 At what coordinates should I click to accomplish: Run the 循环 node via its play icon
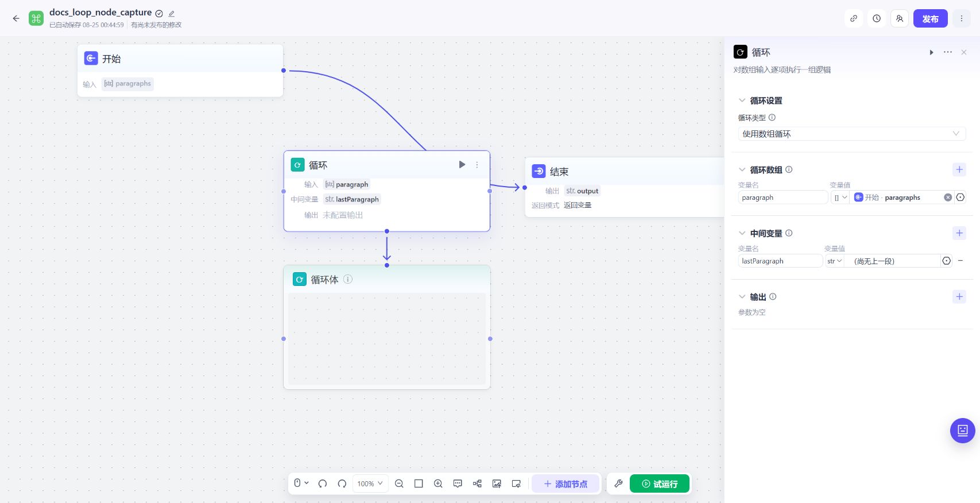coord(462,165)
